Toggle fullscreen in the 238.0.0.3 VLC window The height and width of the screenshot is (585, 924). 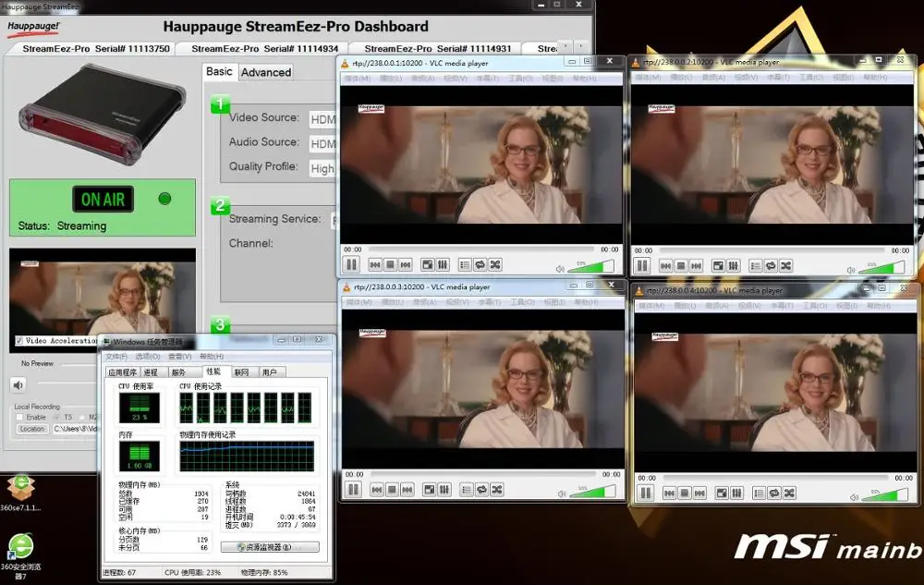[430, 490]
